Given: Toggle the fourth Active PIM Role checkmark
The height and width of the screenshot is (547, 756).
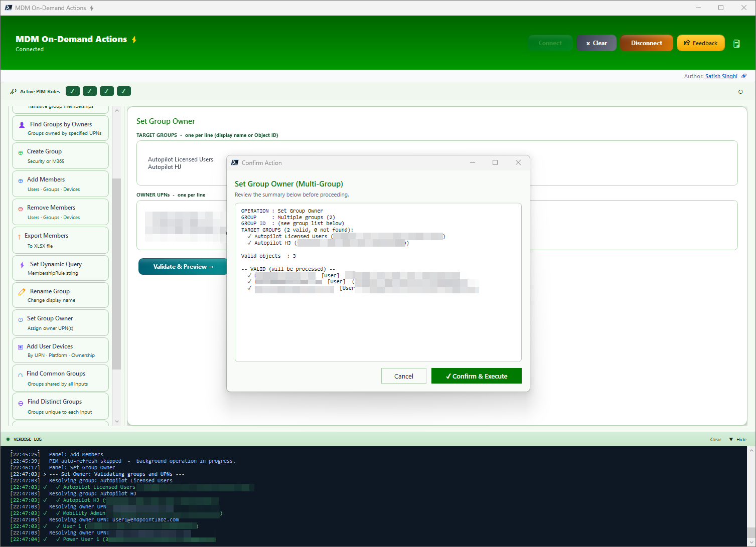Looking at the screenshot, I should pos(123,91).
